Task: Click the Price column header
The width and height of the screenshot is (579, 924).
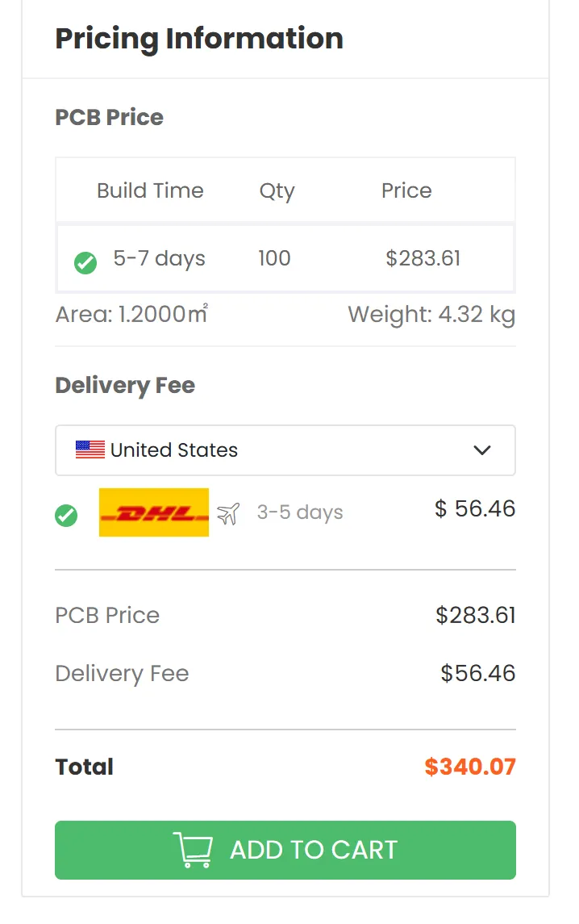Action: pos(406,190)
